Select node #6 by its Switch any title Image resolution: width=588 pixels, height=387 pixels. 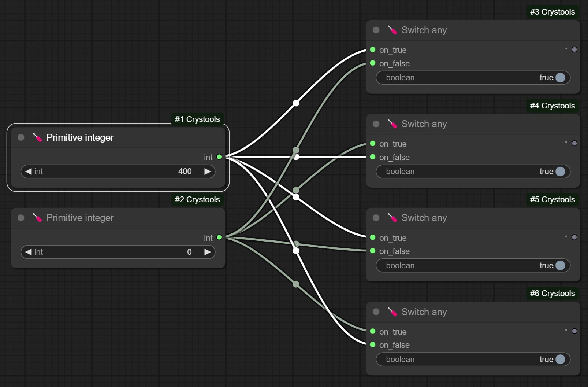coord(424,312)
